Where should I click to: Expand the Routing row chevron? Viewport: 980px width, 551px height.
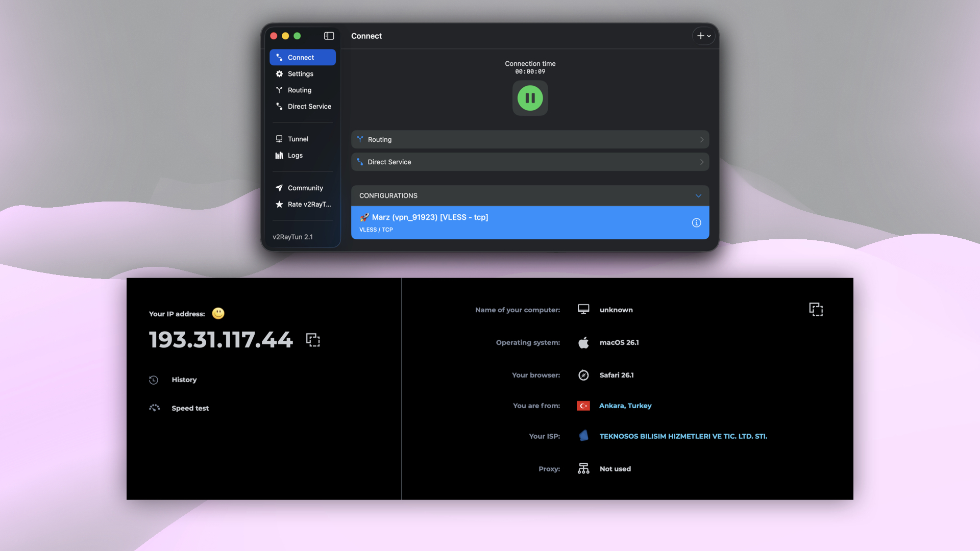pos(702,139)
